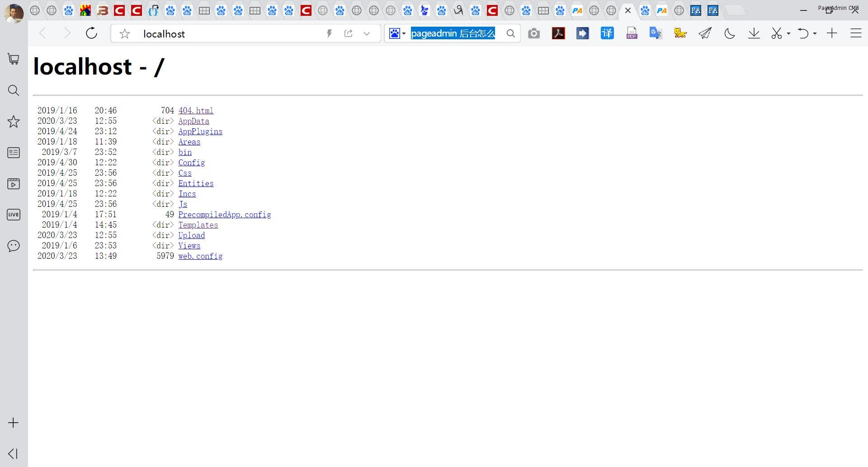Image resolution: width=868 pixels, height=467 pixels.
Task: Collapse the left sidebar
Action: tap(13, 453)
